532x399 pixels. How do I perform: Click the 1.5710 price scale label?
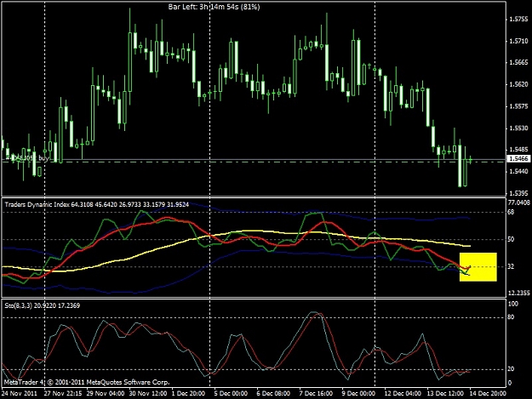click(518, 42)
